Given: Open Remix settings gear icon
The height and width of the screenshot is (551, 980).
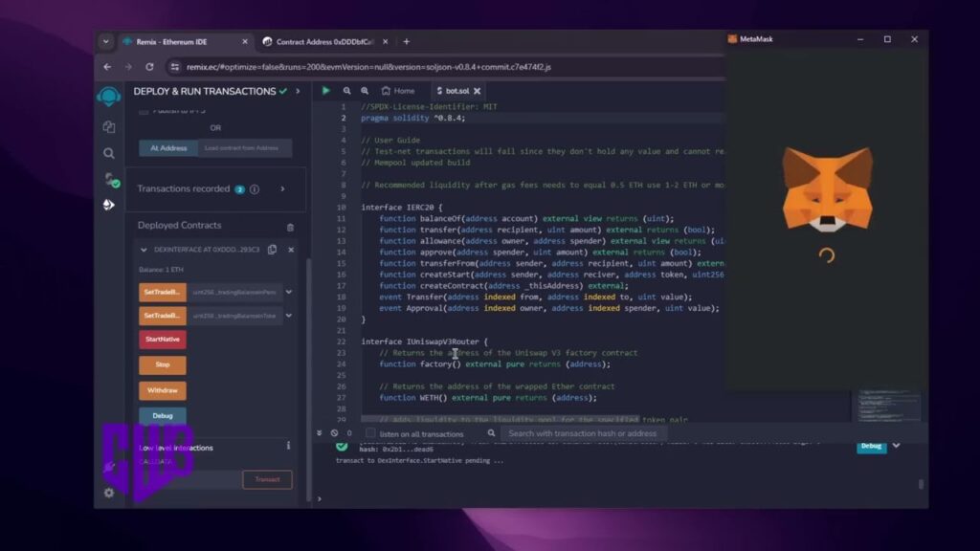Looking at the screenshot, I should tap(109, 493).
